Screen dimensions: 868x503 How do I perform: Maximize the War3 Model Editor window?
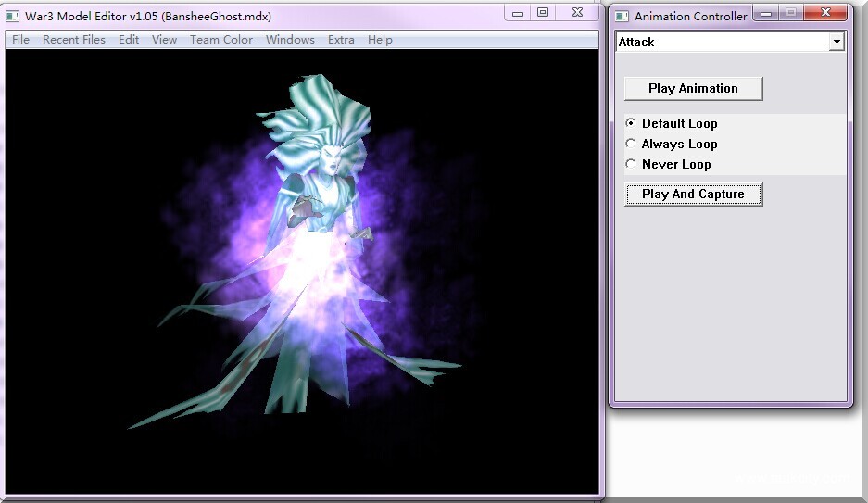543,13
